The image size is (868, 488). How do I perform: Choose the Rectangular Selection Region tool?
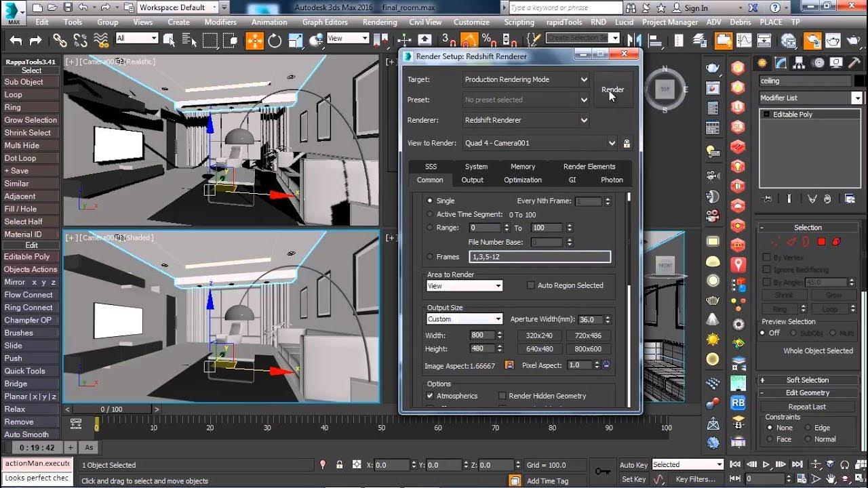point(210,40)
